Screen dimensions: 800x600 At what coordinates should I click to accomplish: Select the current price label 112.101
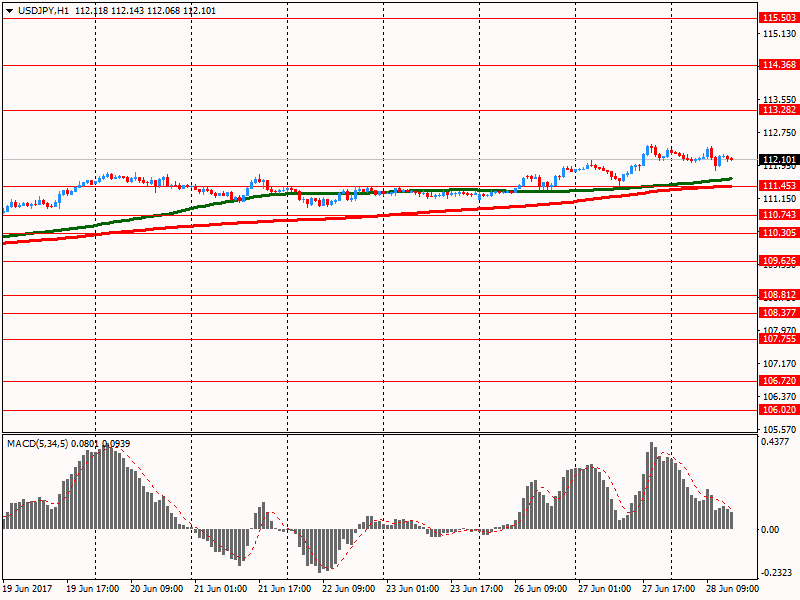pyautogui.click(x=779, y=160)
